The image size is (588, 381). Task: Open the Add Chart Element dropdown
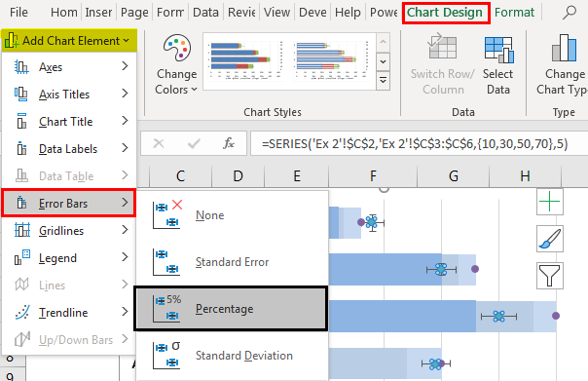point(68,41)
